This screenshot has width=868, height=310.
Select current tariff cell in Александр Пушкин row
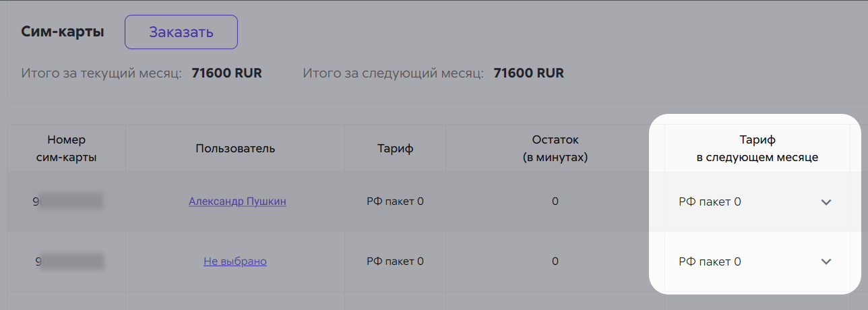click(x=395, y=201)
